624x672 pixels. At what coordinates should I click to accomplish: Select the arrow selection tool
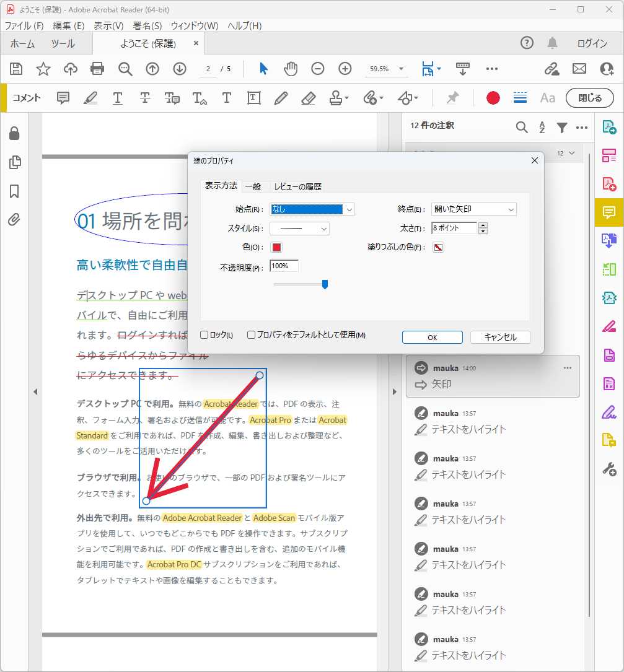pos(263,69)
